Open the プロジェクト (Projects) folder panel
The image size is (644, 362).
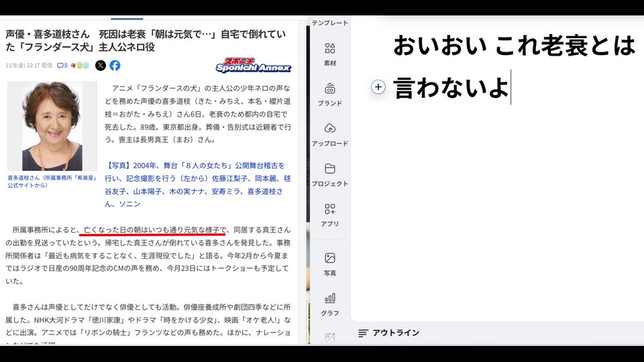click(330, 175)
